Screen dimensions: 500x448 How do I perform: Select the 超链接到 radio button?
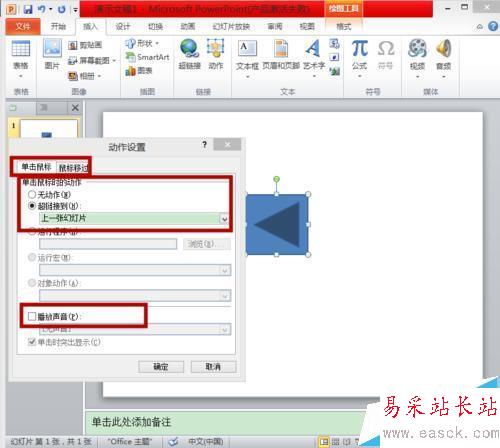(x=32, y=206)
